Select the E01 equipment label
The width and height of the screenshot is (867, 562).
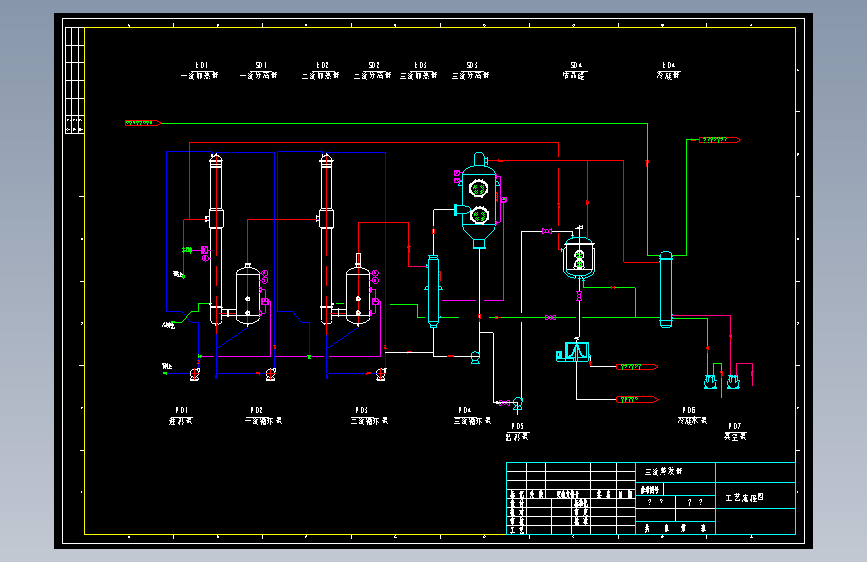(x=200, y=70)
